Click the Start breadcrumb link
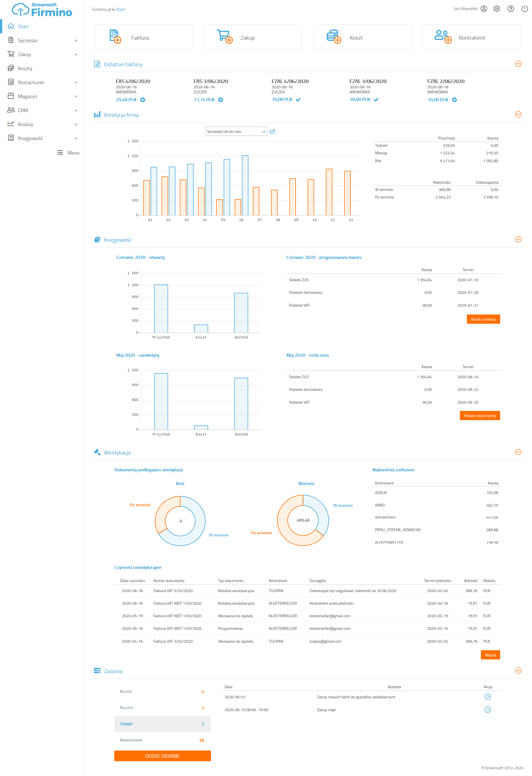The image size is (532, 776). pos(120,9)
